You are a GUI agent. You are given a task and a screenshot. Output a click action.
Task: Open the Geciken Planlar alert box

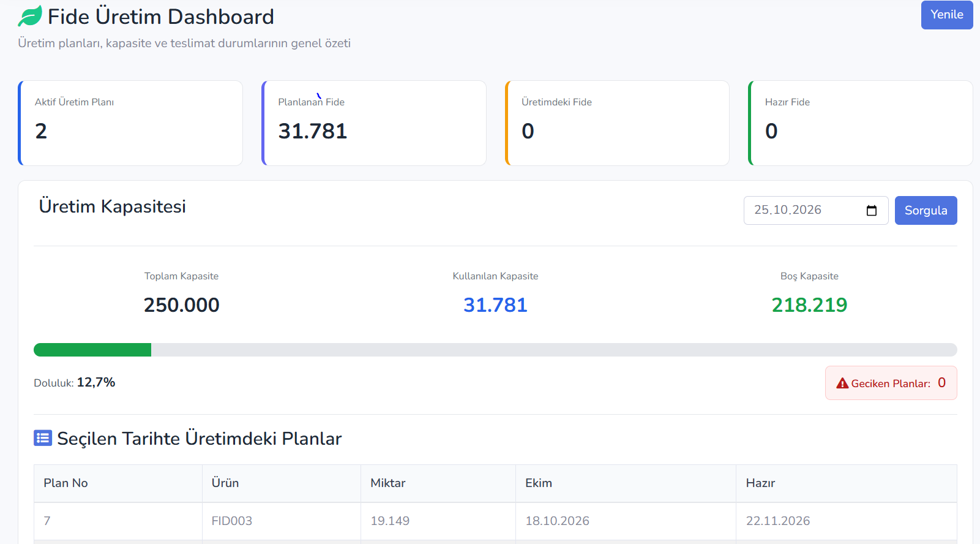tap(891, 383)
